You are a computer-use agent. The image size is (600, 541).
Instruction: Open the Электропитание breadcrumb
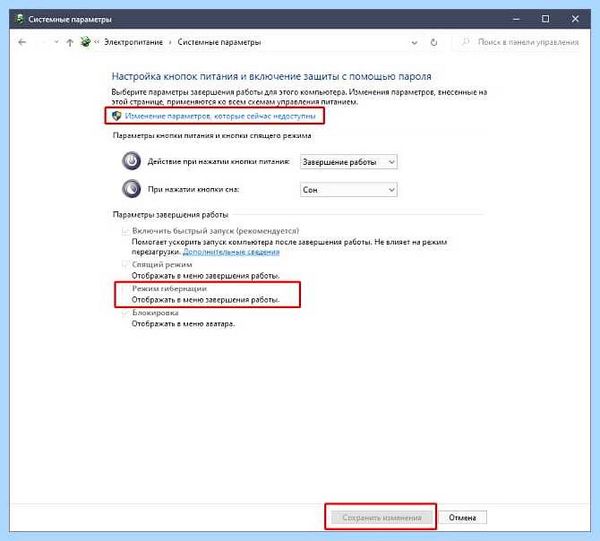coord(134,42)
